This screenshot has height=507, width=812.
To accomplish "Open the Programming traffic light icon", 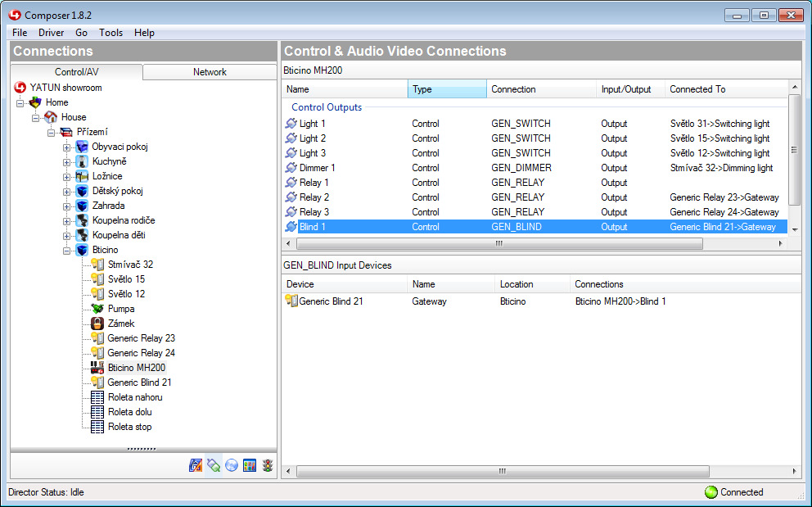I will [268, 465].
